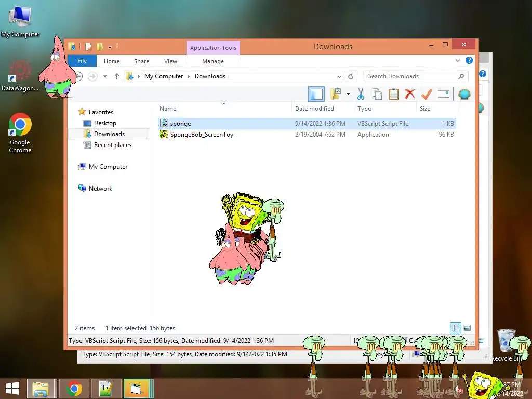Select Recent places in navigation pane
Viewport: 532px width, 399px height.
pyautogui.click(x=113, y=145)
